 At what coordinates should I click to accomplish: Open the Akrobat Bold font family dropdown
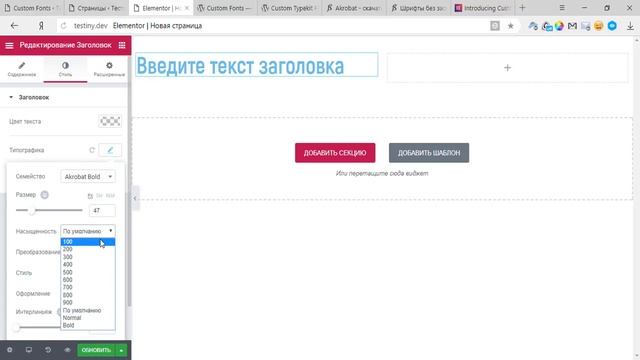tap(88, 177)
